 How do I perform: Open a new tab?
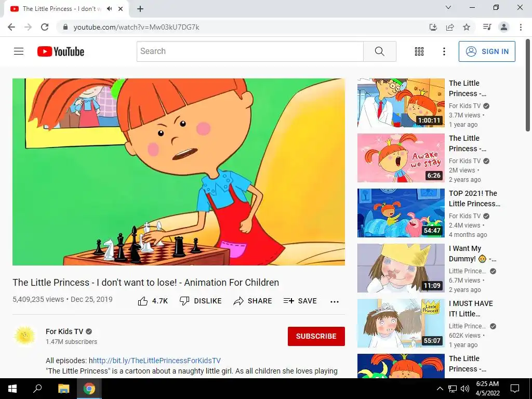coord(140,9)
